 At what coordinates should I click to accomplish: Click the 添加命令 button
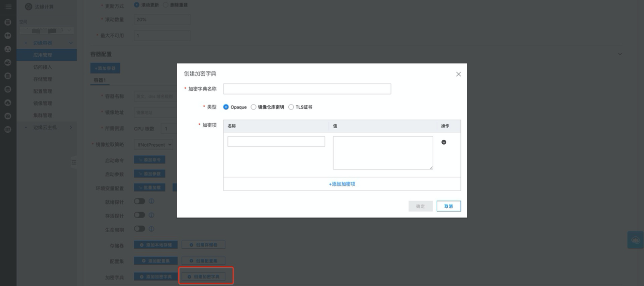tap(149, 160)
